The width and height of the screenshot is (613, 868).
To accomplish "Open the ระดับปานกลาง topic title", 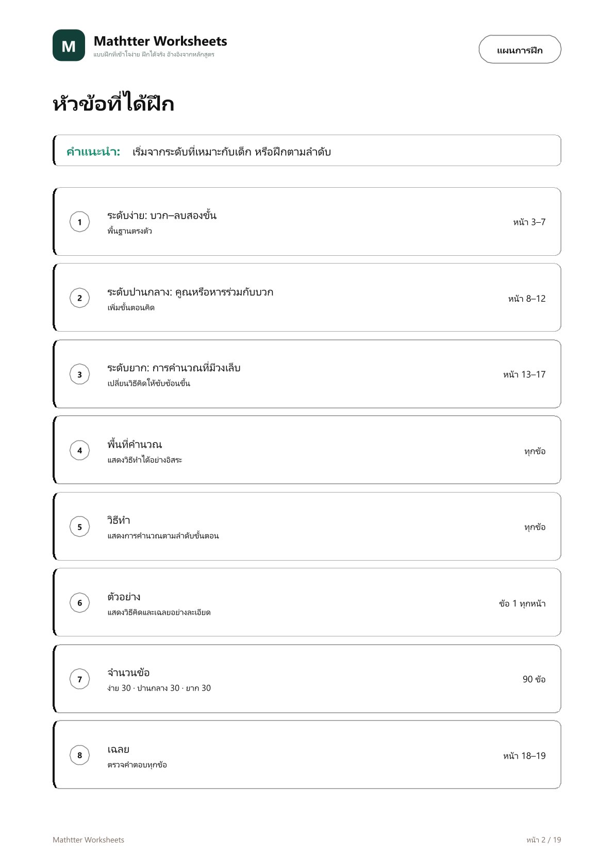I will 190,292.
